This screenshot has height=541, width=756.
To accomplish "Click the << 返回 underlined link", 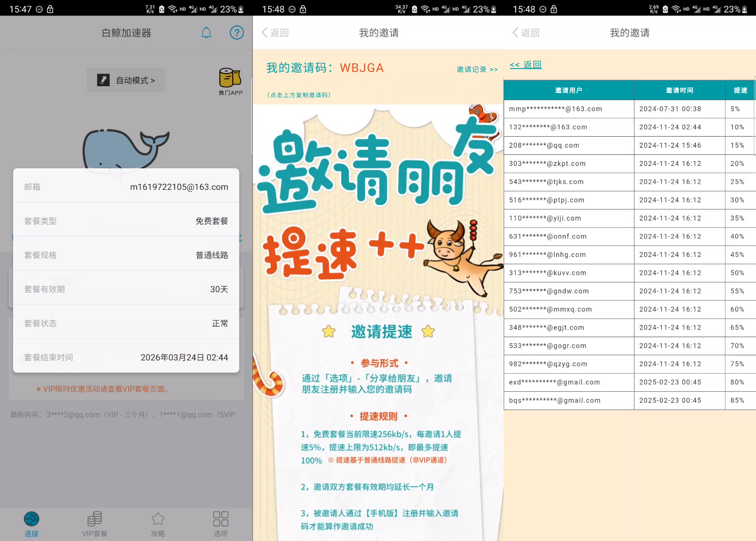I will click(x=525, y=65).
